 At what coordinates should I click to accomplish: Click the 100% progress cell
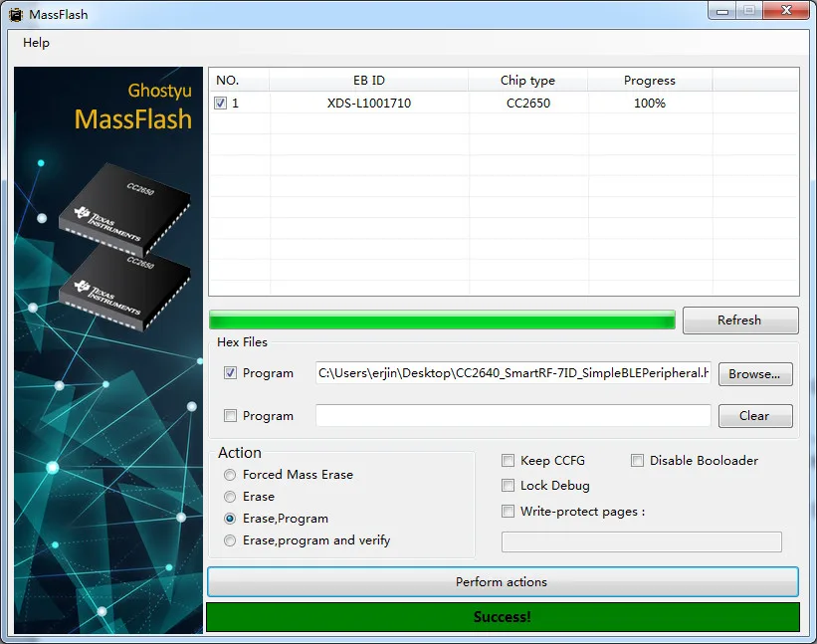650,104
